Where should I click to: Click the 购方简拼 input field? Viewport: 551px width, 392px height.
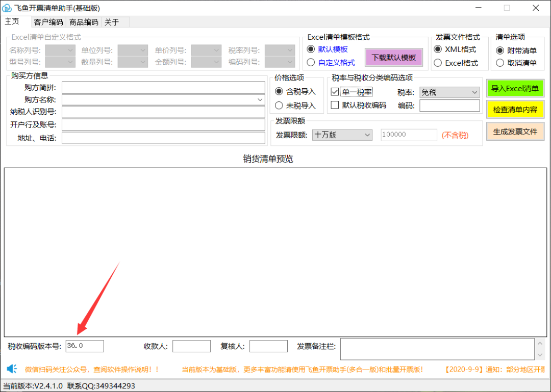click(163, 87)
